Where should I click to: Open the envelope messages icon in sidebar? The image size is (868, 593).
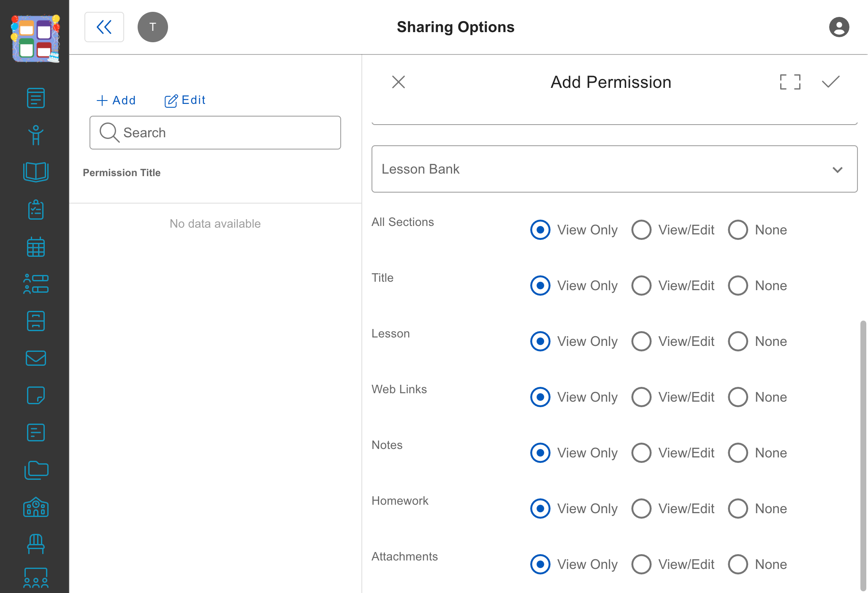point(36,358)
